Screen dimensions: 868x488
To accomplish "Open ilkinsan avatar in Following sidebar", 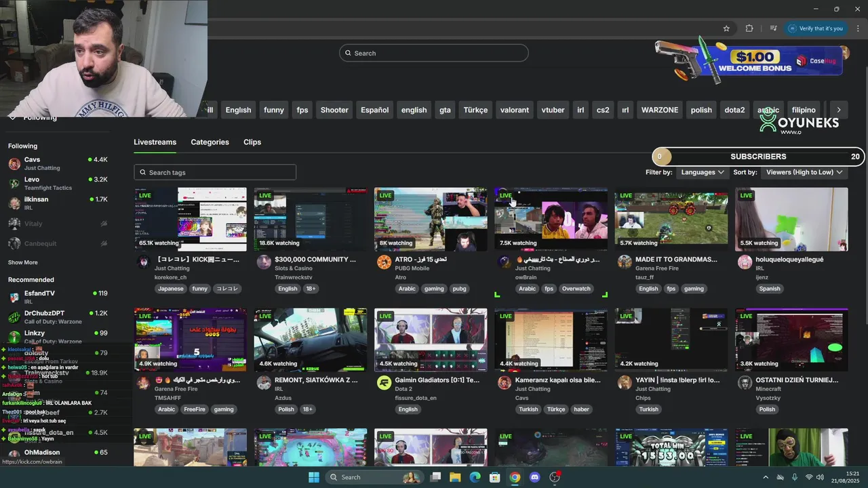I will click(x=14, y=203).
